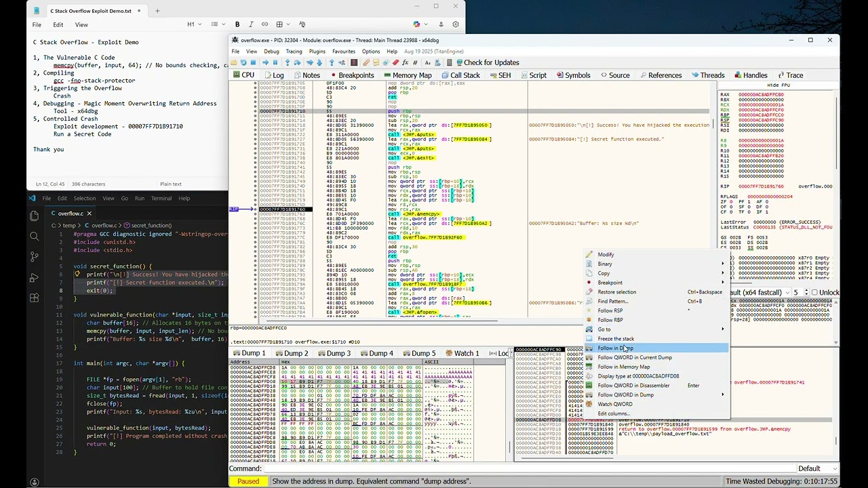
Task: Choose Follow in Dump context menu entry
Action: coord(656,348)
